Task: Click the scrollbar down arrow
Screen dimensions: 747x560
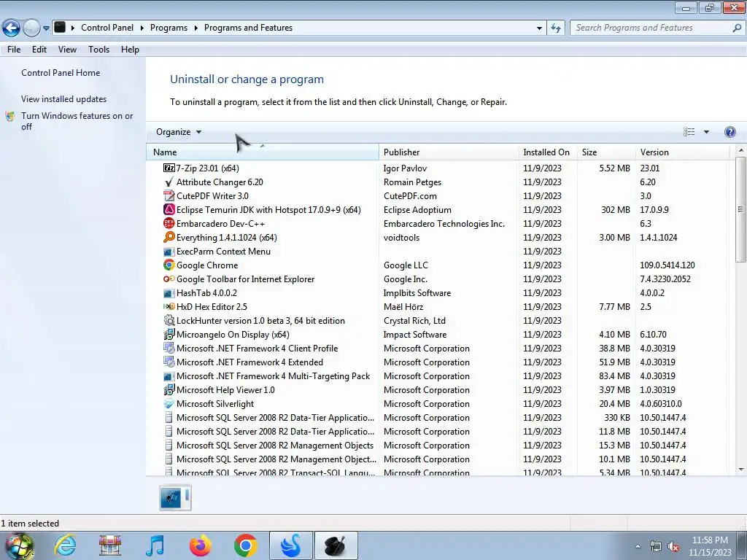Action: click(x=741, y=470)
